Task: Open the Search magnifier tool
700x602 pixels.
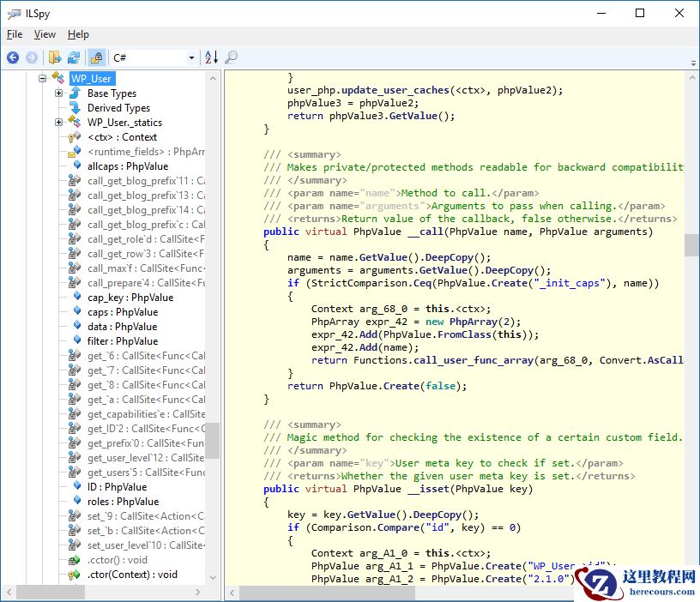Action: click(x=231, y=57)
